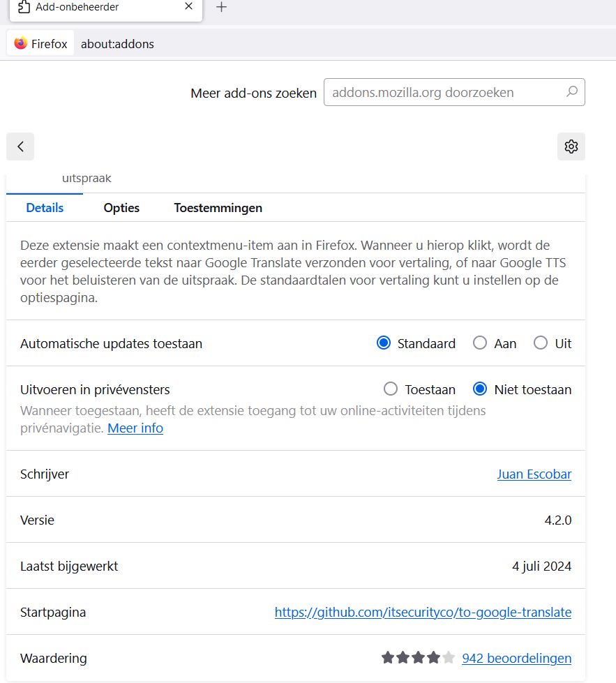This screenshot has height=683, width=616.
Task: Click the back arrow button
Action: click(x=20, y=147)
